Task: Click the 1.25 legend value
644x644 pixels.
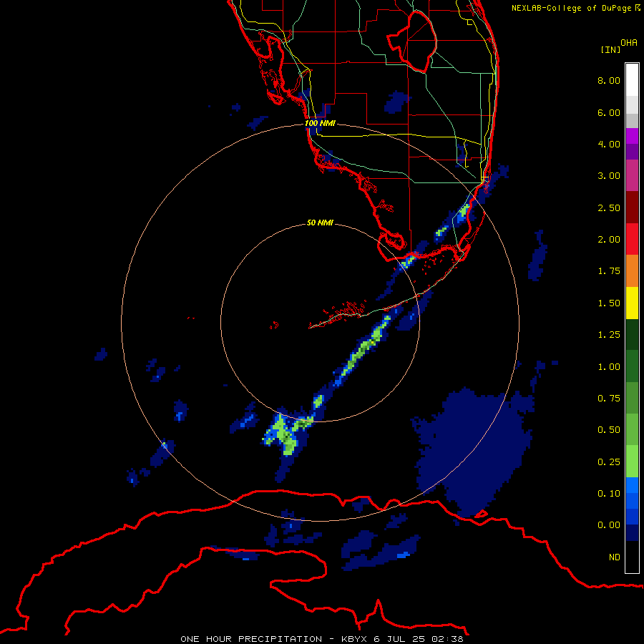Action: pos(609,335)
